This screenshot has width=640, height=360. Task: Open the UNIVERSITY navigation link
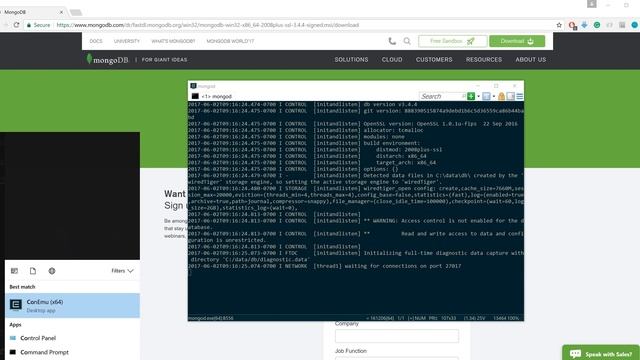coord(127,41)
